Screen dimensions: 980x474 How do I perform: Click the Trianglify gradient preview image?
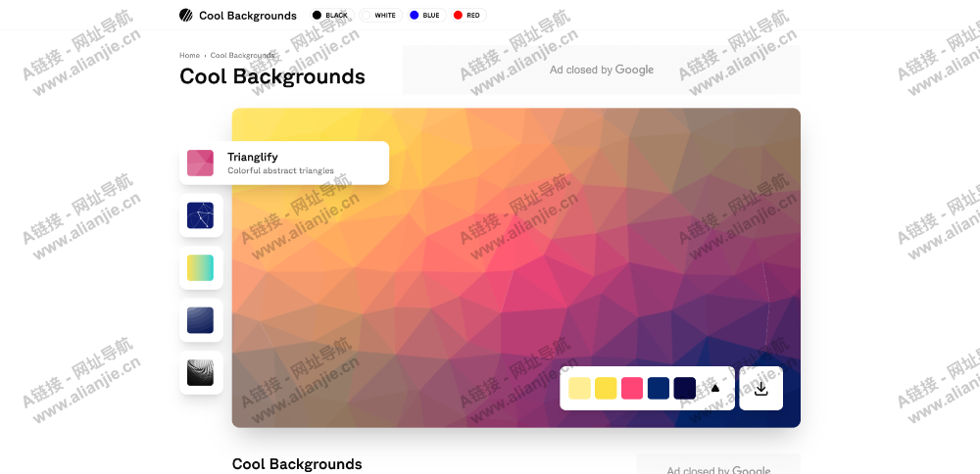(516, 268)
